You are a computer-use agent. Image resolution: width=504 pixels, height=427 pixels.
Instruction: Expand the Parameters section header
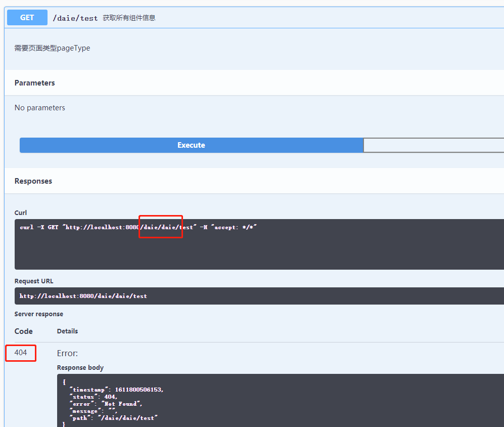34,82
